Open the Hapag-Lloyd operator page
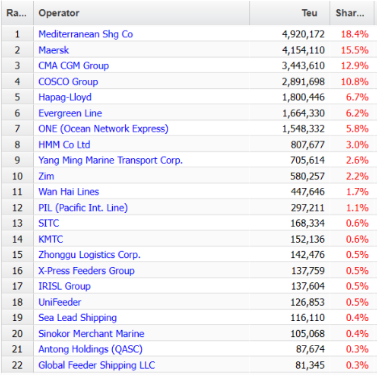 (65, 97)
